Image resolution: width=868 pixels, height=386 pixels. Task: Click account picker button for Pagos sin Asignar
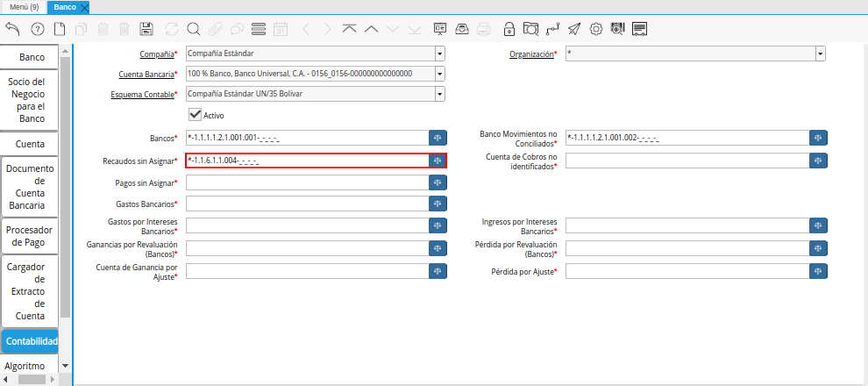[438, 182]
